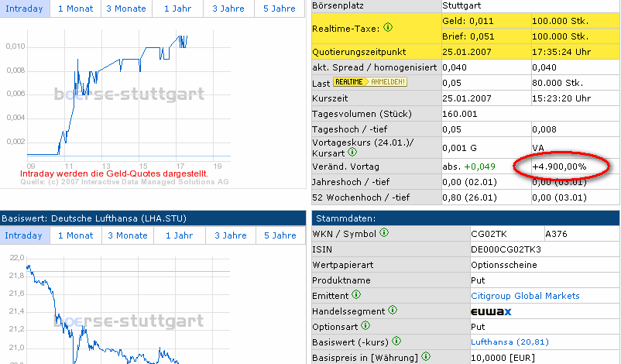Show 1 Jahr view in top chart

click(178, 9)
